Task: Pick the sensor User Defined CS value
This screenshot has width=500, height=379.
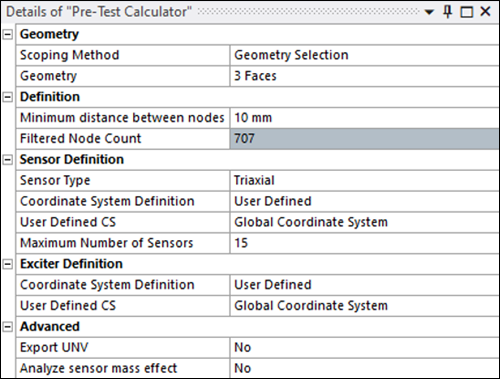Action: 364,222
